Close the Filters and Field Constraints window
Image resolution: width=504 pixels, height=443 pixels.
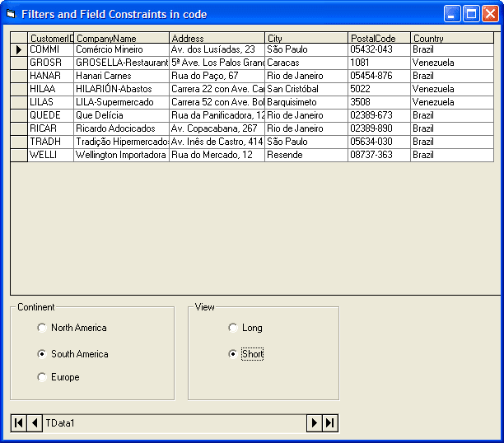pos(490,14)
